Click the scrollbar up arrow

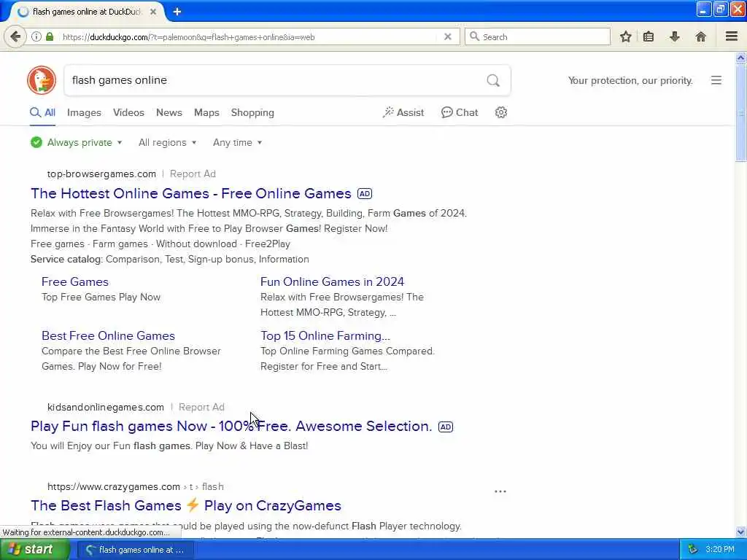[x=740, y=58]
